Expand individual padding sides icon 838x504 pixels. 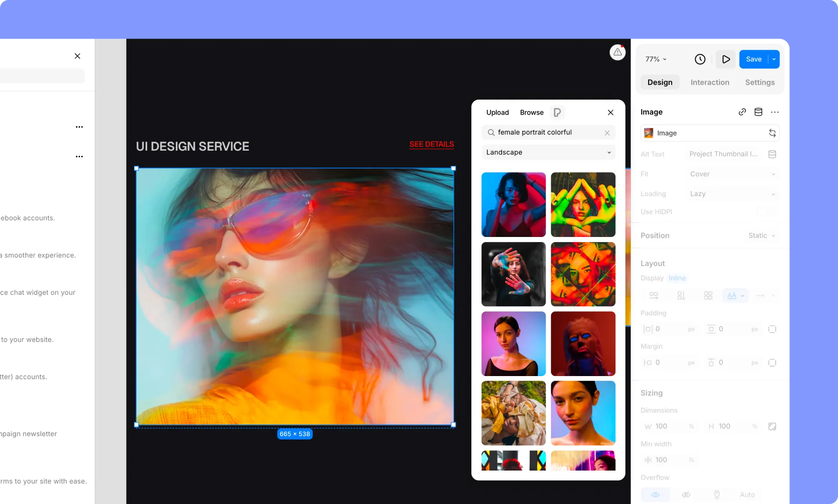click(772, 329)
